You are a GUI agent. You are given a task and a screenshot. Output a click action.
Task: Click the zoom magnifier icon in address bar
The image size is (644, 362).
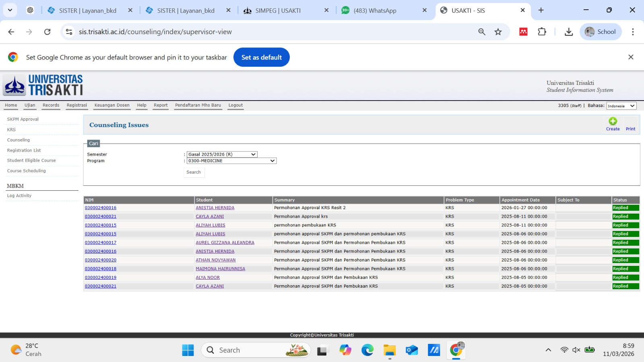point(481,32)
